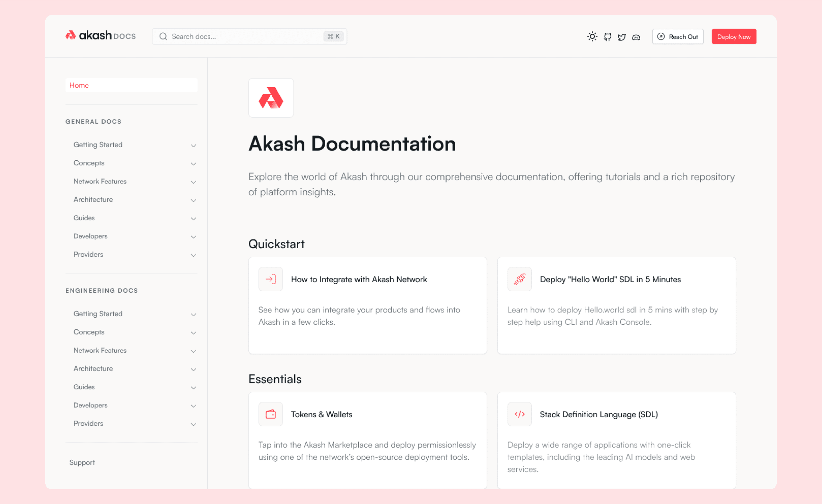Open the Tokens & Wallets card title
The width and height of the screenshot is (822, 504).
tap(322, 414)
